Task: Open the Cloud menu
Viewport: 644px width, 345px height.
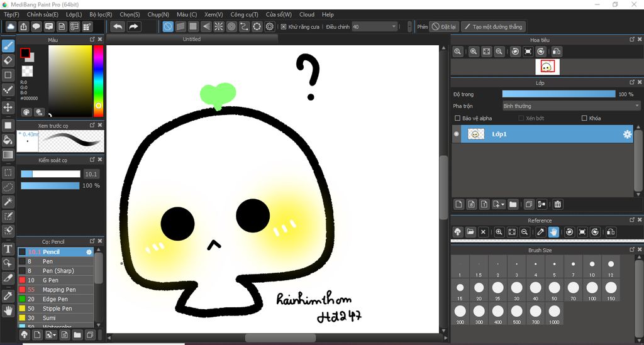Action: (307, 14)
